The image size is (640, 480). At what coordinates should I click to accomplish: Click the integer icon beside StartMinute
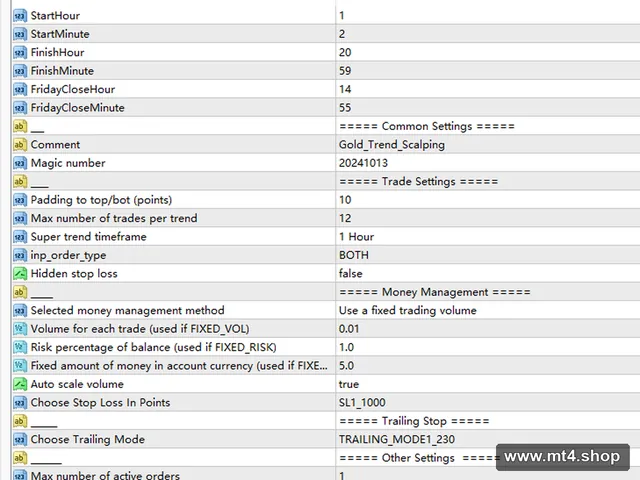pyautogui.click(x=20, y=34)
